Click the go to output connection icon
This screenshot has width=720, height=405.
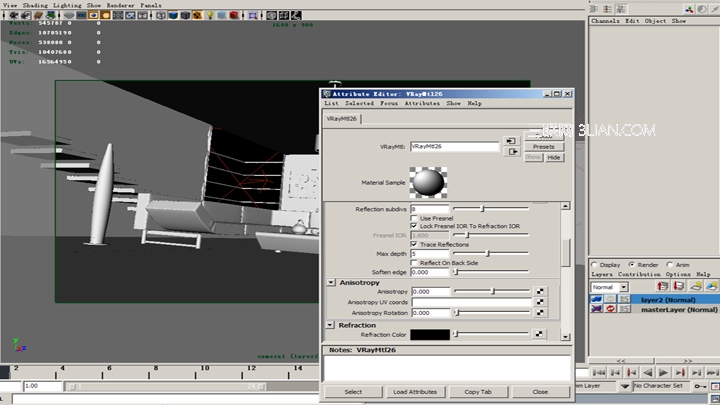pos(512,152)
